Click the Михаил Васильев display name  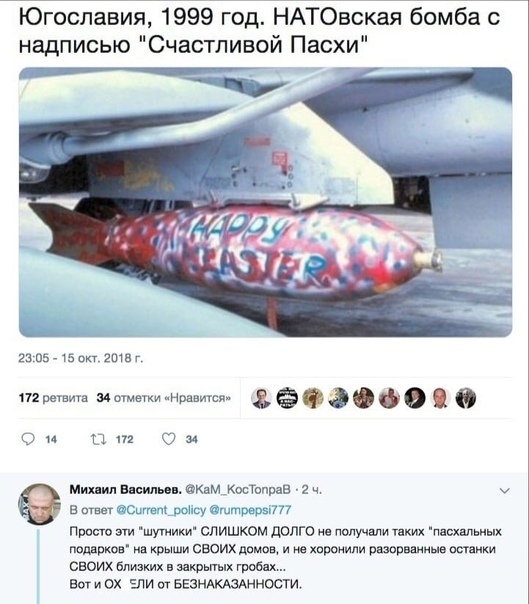pyautogui.click(x=126, y=490)
